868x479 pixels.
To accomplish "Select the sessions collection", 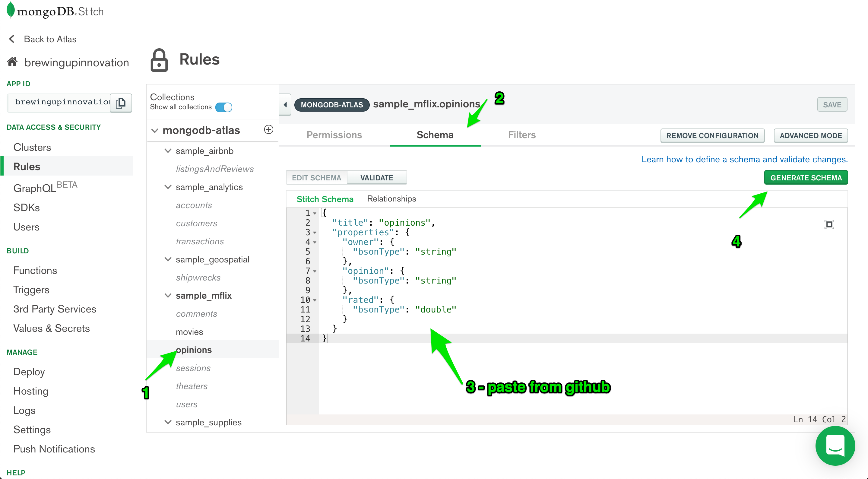I will [x=193, y=368].
